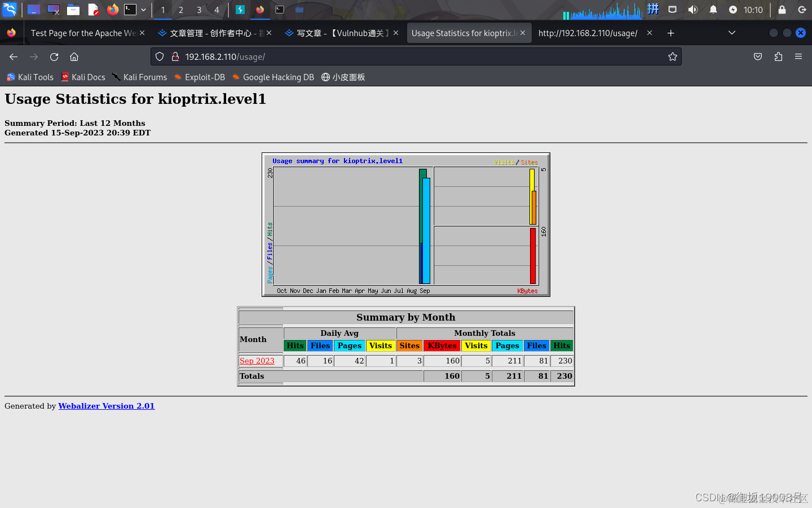812x508 pixels.
Task: View insecure connection site info icon
Action: coord(175,56)
